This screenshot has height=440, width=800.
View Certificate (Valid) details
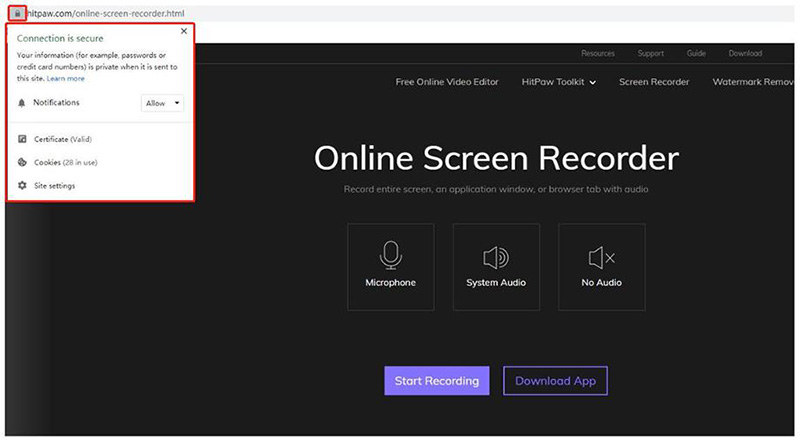coord(63,139)
